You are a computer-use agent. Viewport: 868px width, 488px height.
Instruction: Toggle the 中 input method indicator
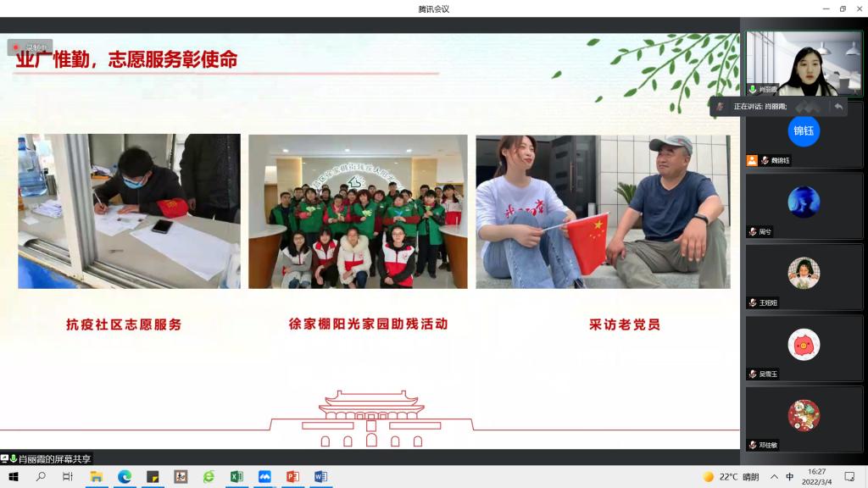pos(789,477)
